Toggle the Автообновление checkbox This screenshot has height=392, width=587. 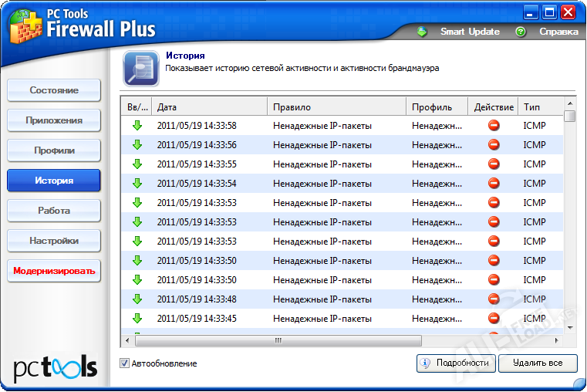point(125,363)
